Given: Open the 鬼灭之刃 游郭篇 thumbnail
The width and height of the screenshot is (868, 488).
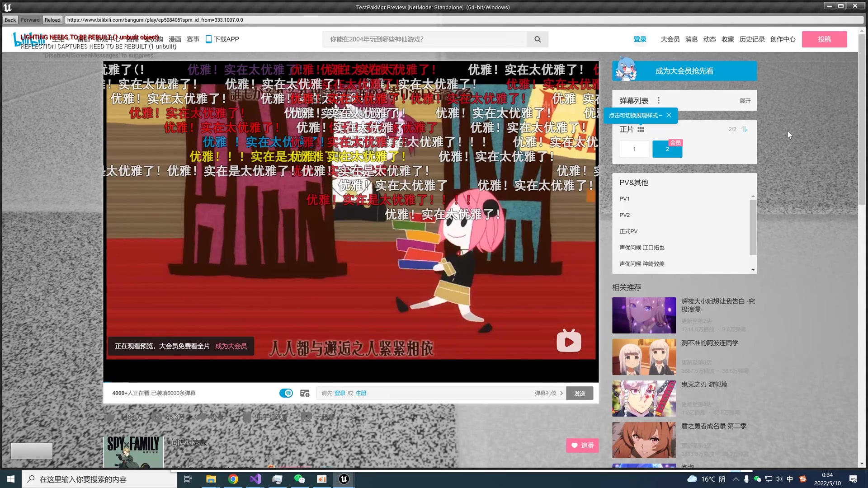Looking at the screenshot, I should [644, 399].
